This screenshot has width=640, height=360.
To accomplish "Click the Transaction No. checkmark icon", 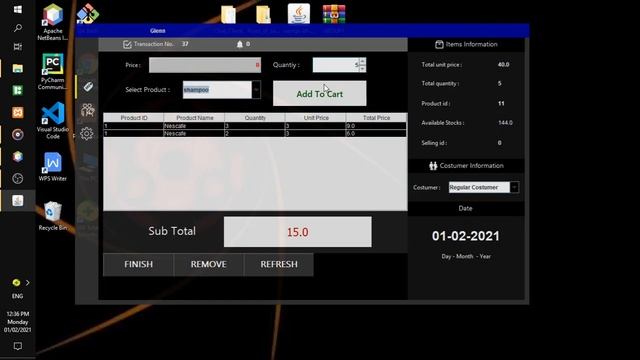I will [x=127, y=44].
